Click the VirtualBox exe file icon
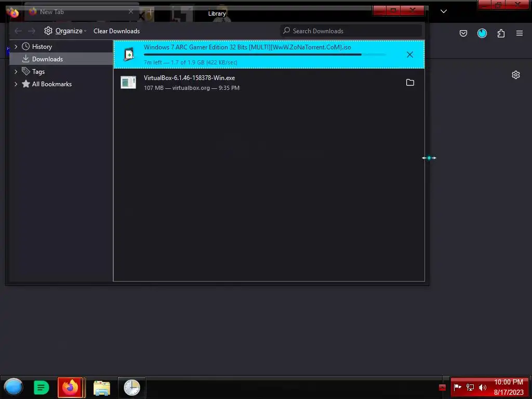Image resolution: width=532 pixels, height=399 pixels. click(128, 83)
